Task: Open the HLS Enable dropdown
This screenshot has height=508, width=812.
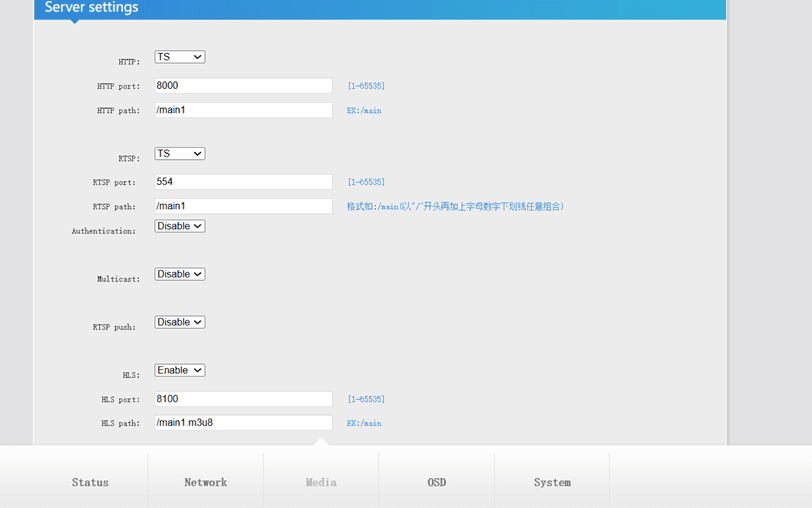Action: 180,370
